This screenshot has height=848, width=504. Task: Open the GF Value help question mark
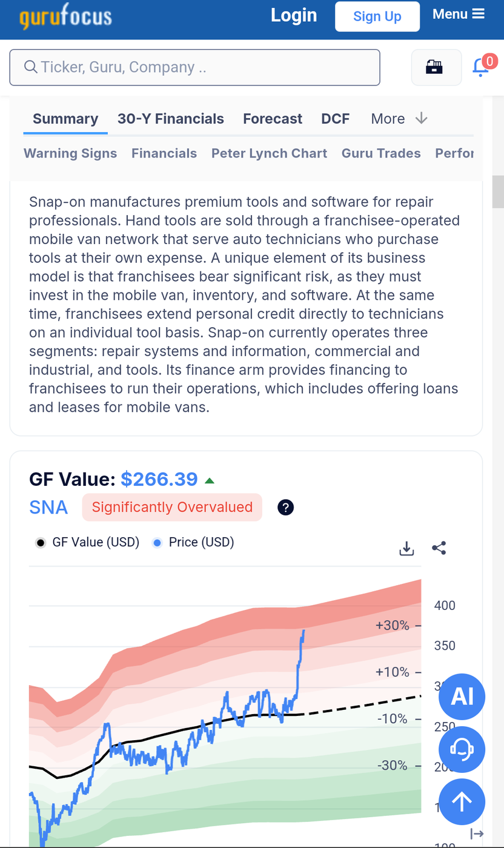[285, 508]
